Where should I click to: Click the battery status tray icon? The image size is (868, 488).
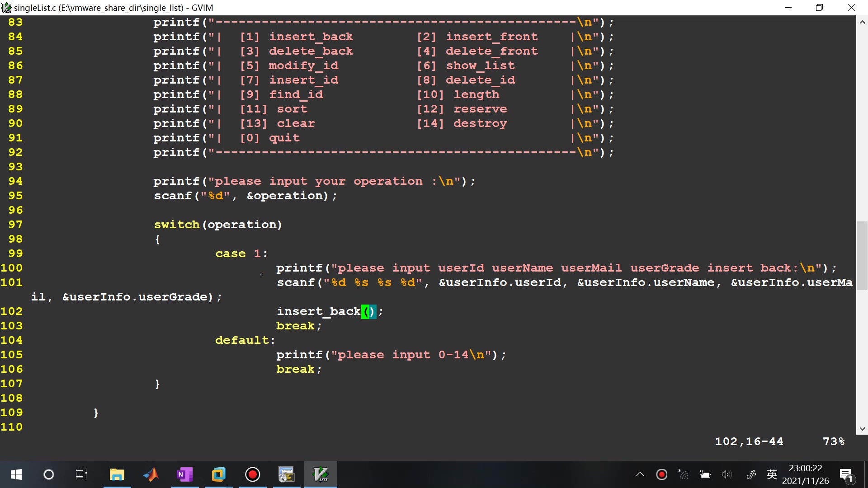(705, 474)
